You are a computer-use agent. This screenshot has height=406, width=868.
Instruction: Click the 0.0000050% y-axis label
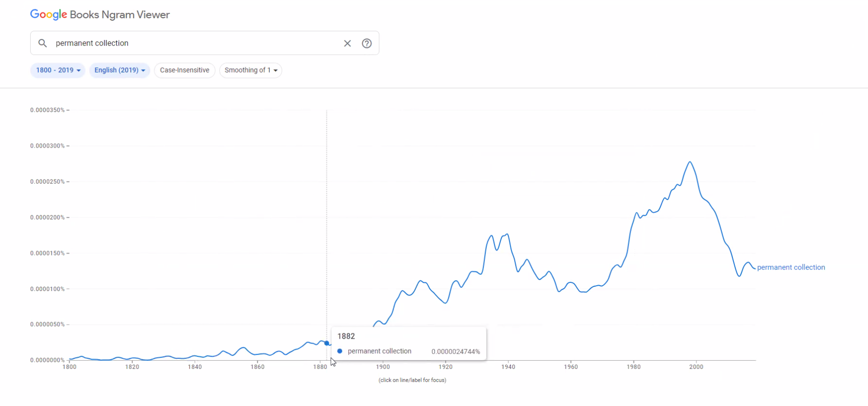pos(47,325)
